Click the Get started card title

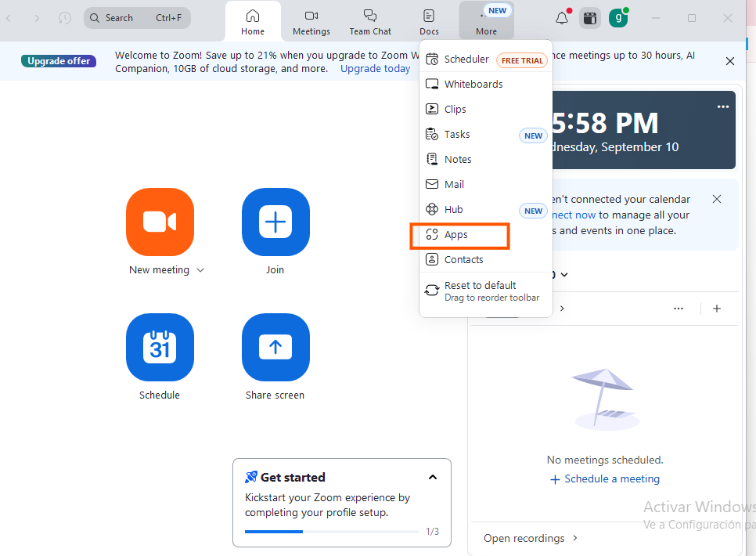(x=293, y=478)
